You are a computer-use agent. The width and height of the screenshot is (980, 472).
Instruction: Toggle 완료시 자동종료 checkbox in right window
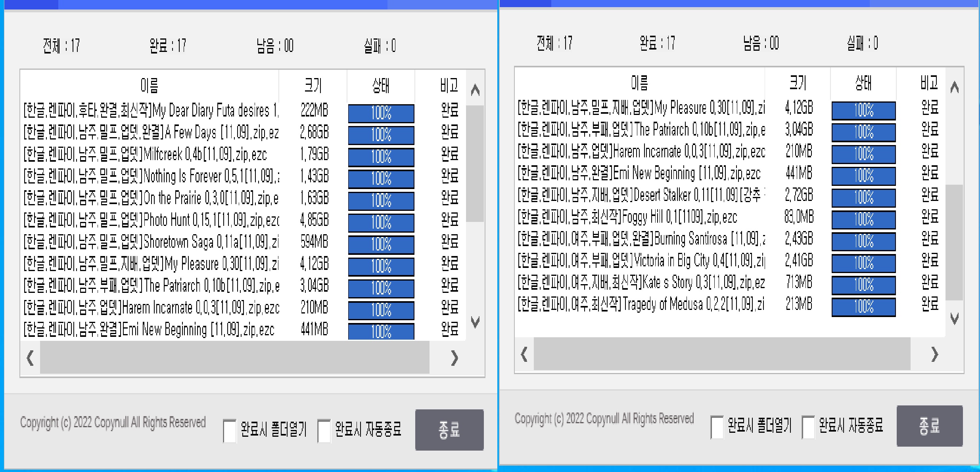(x=808, y=427)
